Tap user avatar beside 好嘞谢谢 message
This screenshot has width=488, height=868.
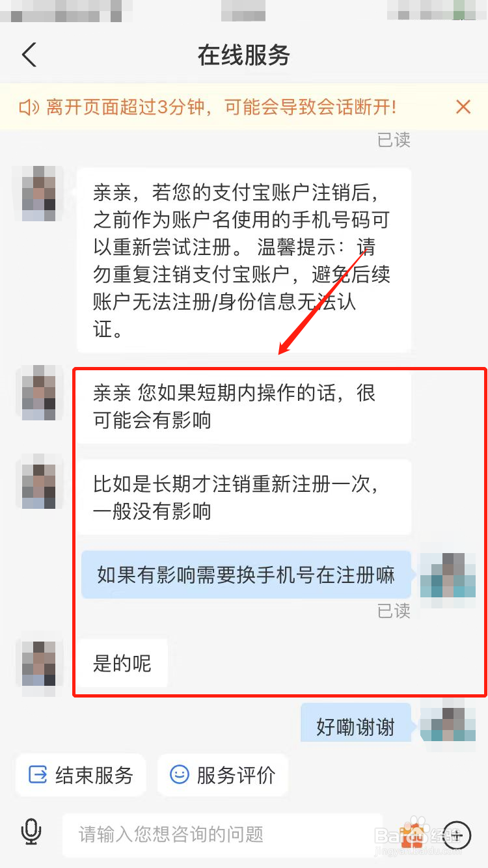pos(448,720)
